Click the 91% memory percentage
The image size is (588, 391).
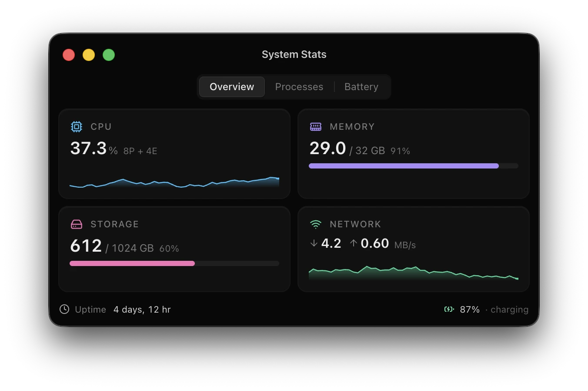click(x=400, y=151)
